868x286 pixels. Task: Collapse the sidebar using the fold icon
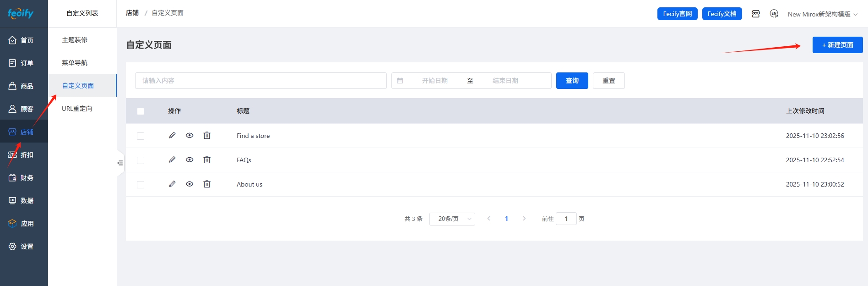[120, 163]
